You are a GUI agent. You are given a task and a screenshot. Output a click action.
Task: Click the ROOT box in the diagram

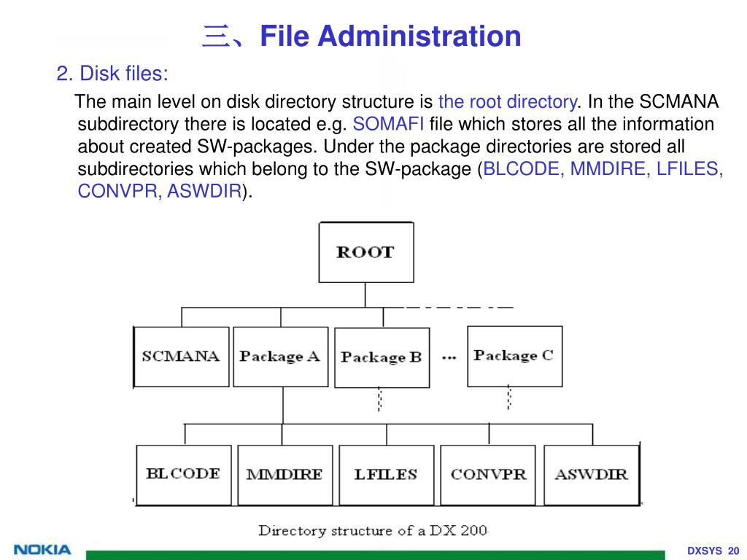click(366, 252)
